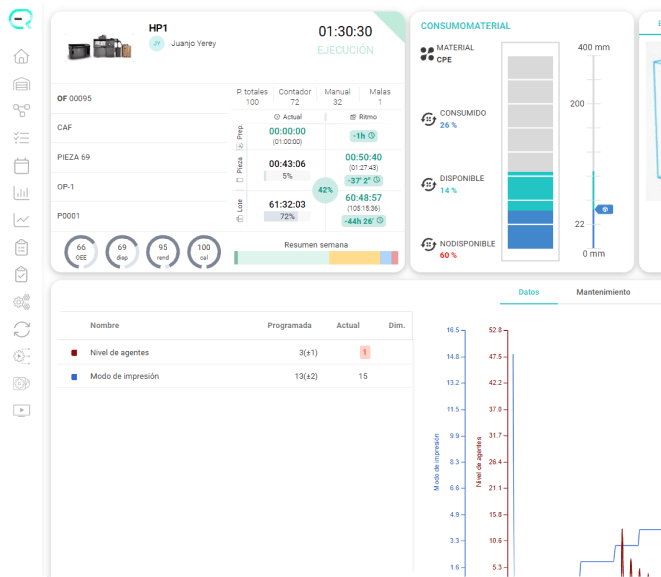Image resolution: width=661 pixels, height=577 pixels.
Task: Click the CONSUMIDO cycle icon
Action: tap(428, 119)
